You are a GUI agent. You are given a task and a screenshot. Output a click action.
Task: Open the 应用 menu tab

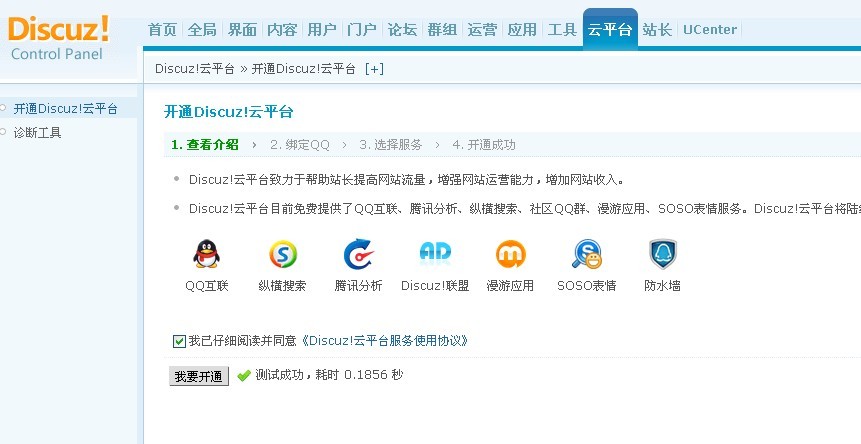522,30
